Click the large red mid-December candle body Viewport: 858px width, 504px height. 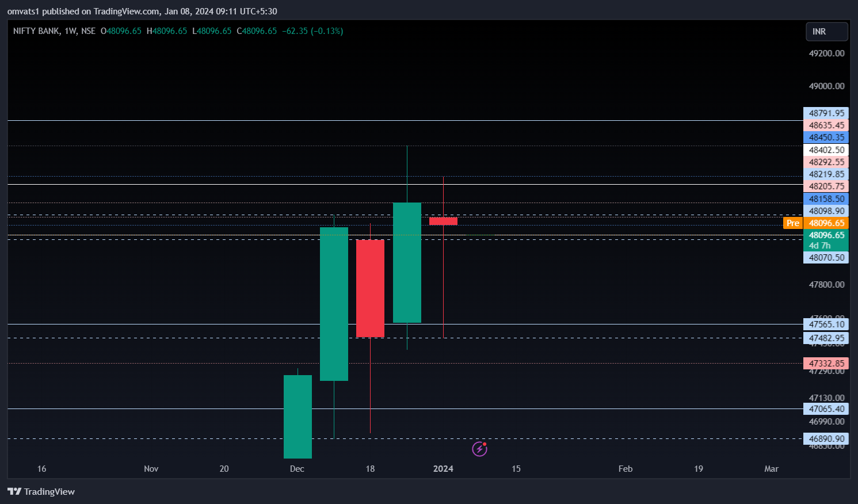pyautogui.click(x=370, y=288)
